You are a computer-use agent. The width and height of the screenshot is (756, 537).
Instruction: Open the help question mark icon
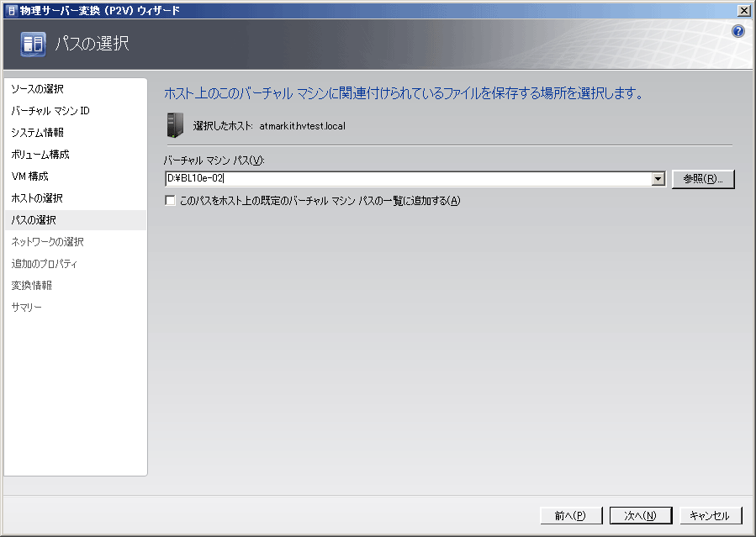click(738, 31)
